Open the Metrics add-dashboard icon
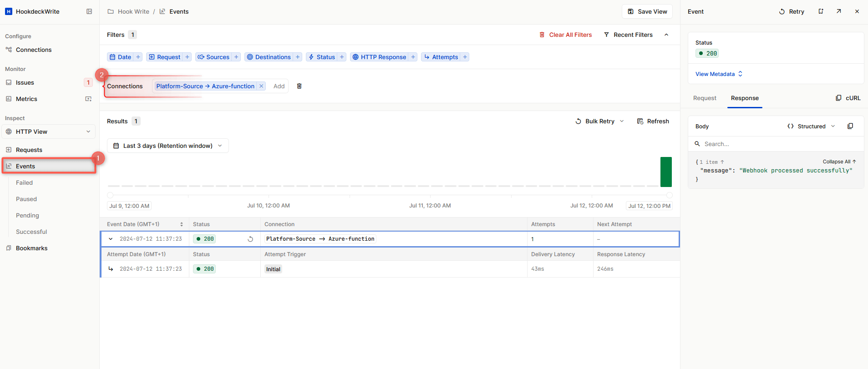868x369 pixels. coord(88,99)
